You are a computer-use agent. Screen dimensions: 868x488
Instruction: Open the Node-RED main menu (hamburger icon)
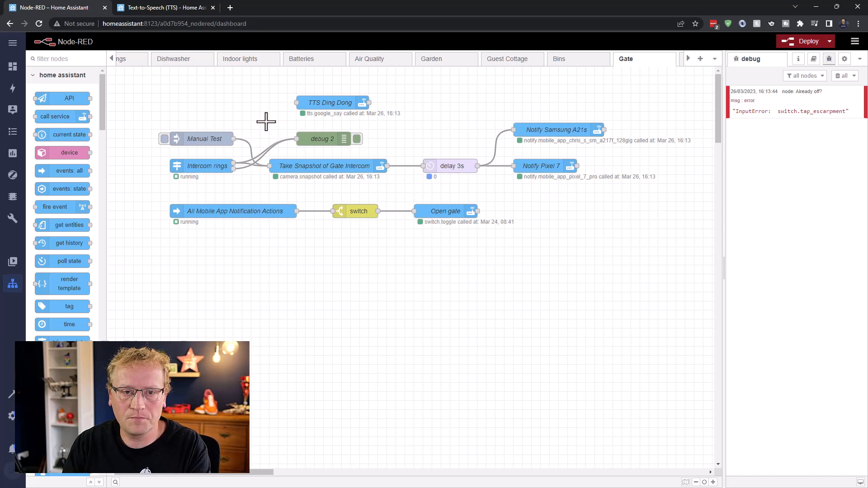[x=854, y=41]
